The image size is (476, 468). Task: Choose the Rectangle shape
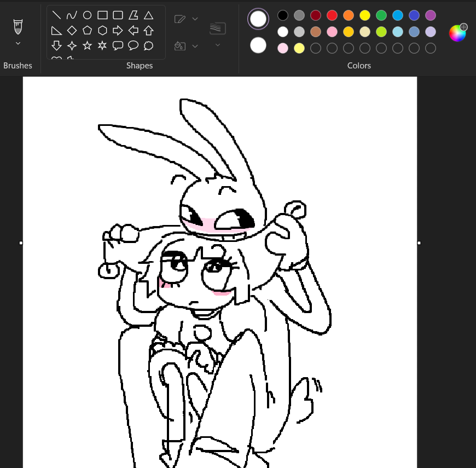click(x=103, y=15)
